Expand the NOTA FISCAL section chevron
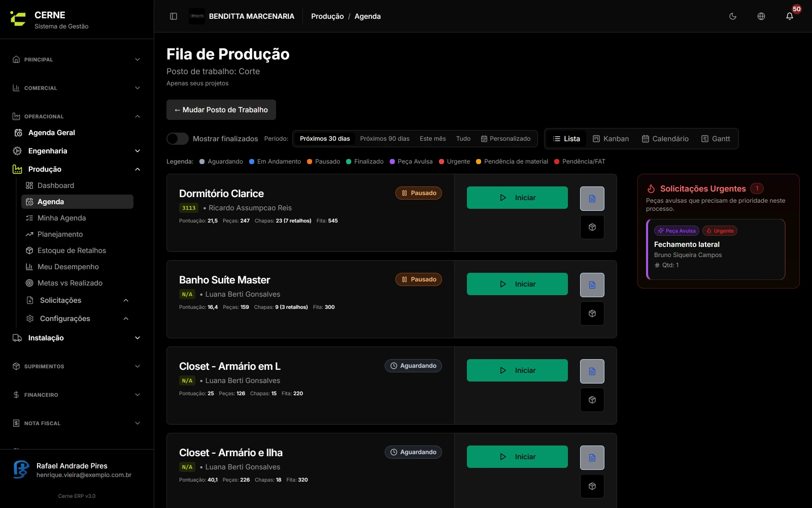Viewport: 812px width, 508px height. pyautogui.click(x=138, y=423)
